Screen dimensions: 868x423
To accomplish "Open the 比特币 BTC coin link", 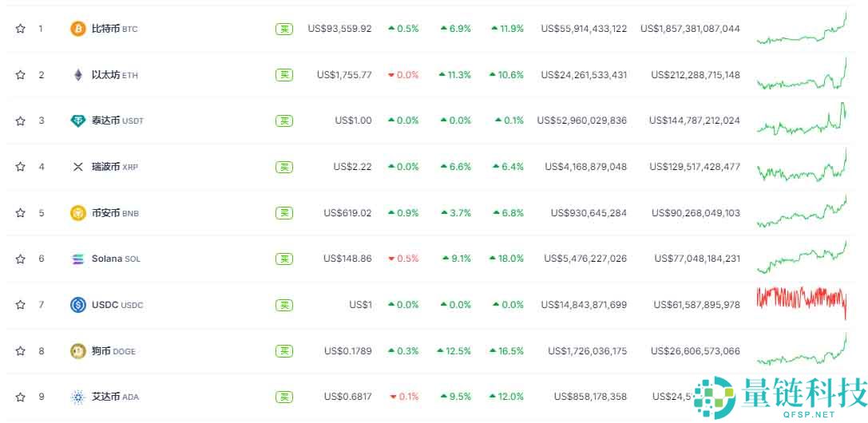I will pos(115,29).
